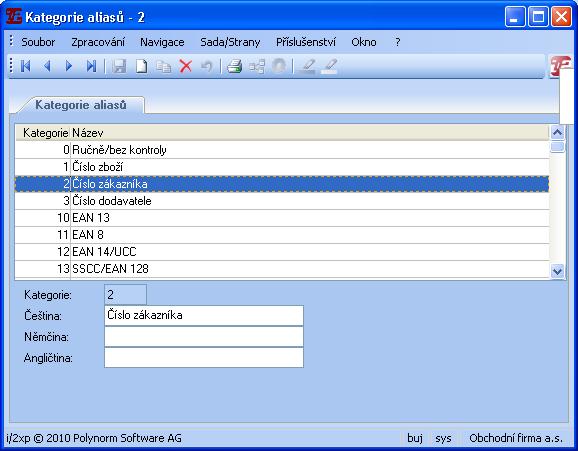578x451 pixels.
Task: Select the EAN 13 row
Action: (x=282, y=218)
